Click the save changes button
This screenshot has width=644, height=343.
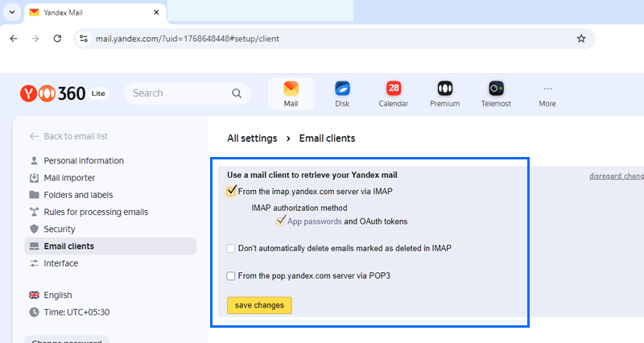259,305
